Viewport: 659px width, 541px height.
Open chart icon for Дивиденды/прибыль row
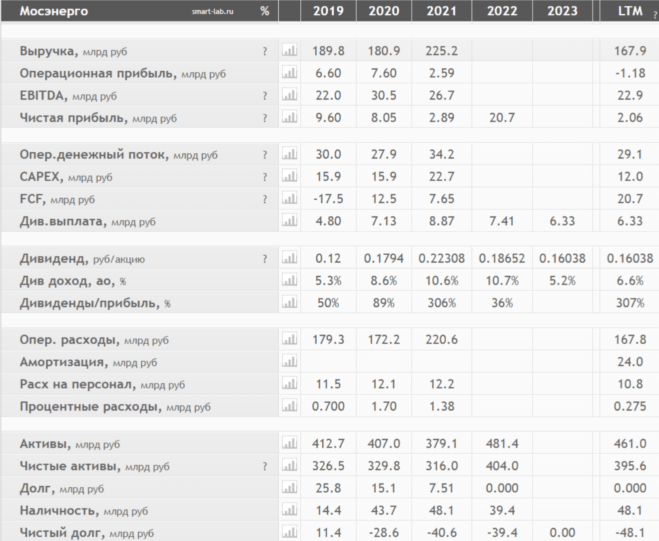(x=290, y=302)
